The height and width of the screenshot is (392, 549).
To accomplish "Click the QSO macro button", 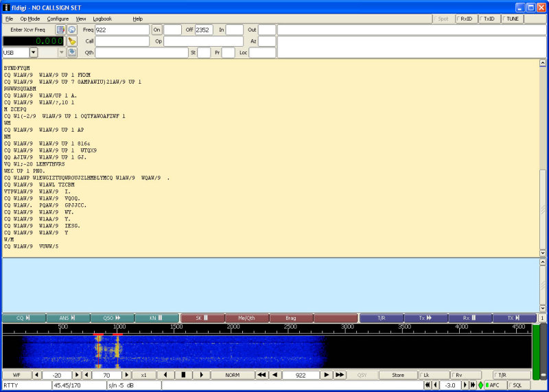I will (x=113, y=318).
